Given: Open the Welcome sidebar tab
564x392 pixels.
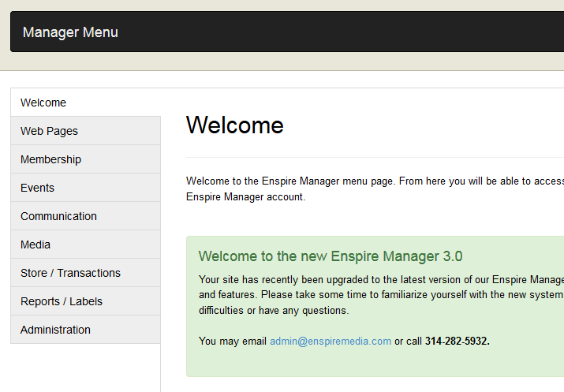Looking at the screenshot, I should (x=86, y=103).
